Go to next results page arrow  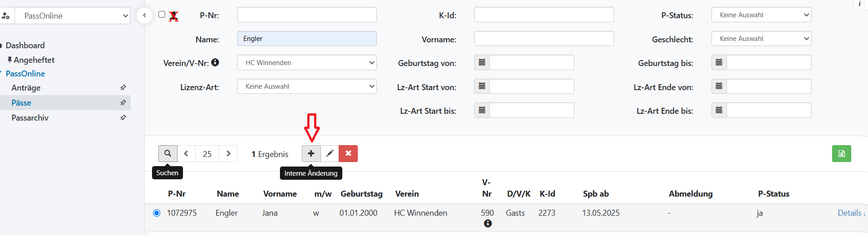coord(228,154)
